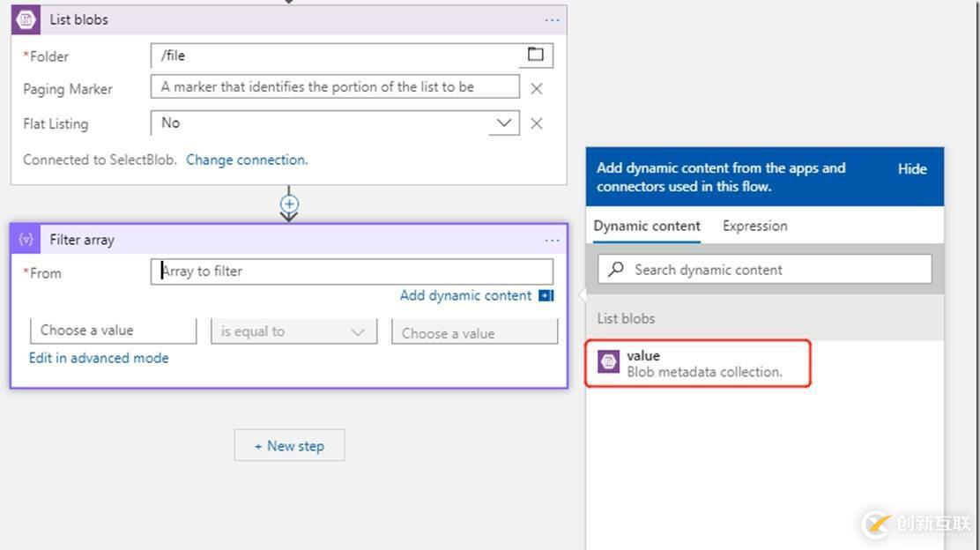Click the New step button
The height and width of the screenshot is (550, 980).
click(x=289, y=446)
